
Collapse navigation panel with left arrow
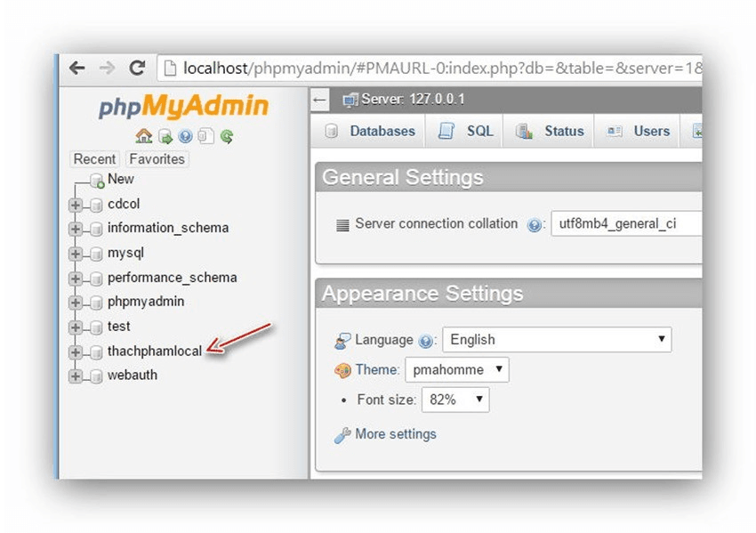319,101
